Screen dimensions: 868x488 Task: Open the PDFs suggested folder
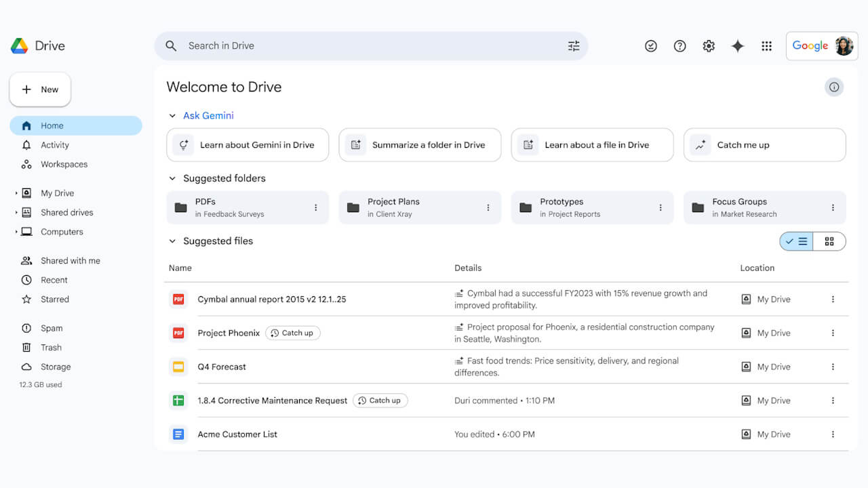click(x=248, y=207)
